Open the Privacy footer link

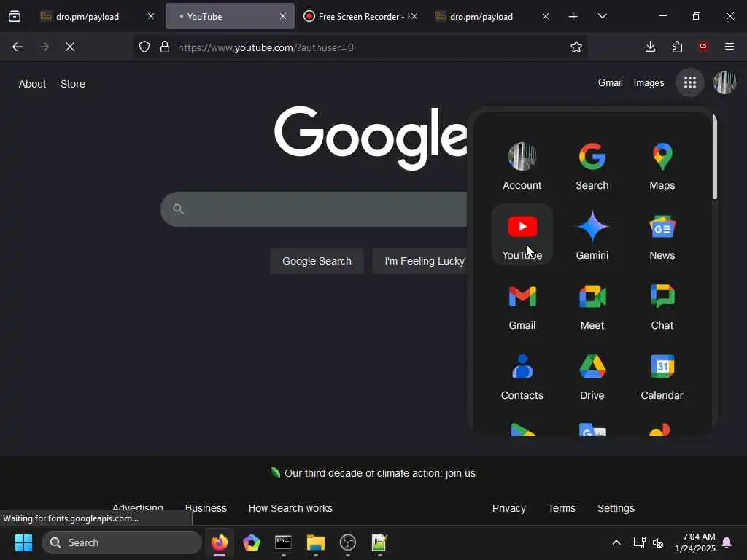[x=508, y=508]
